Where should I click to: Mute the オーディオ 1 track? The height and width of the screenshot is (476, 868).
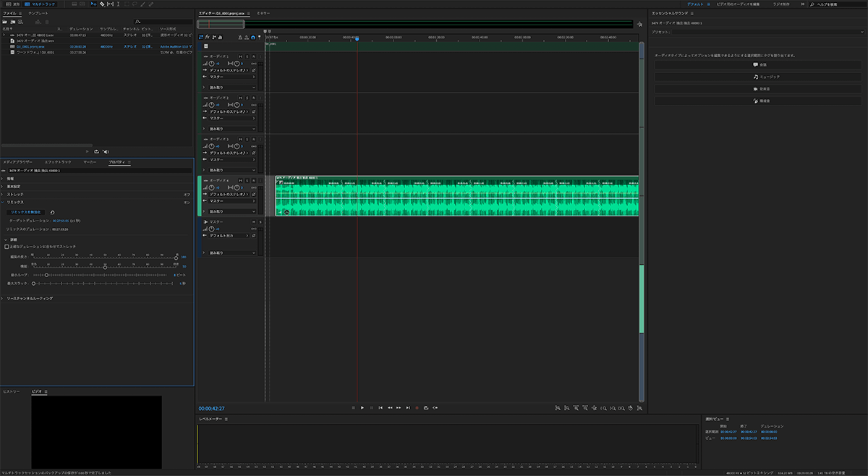coord(240,56)
